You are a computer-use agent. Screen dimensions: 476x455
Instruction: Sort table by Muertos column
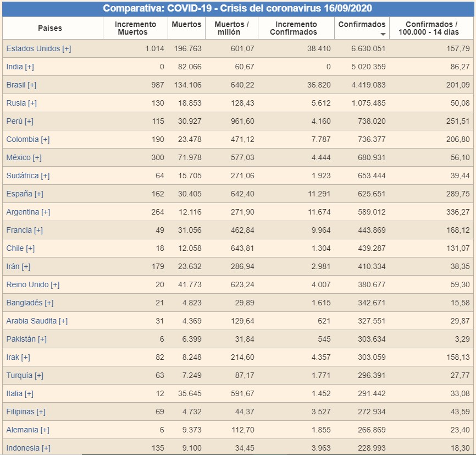click(186, 25)
